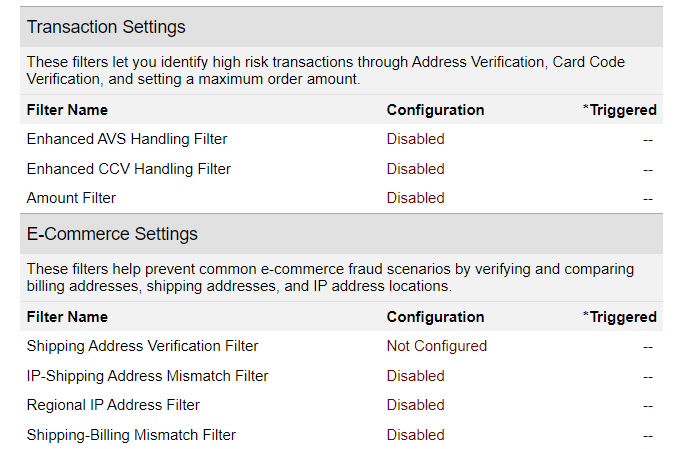Click Disabled status for Shipping-Billing Mismatch filter
Viewport: 678px width, 449px height.
tap(415, 435)
